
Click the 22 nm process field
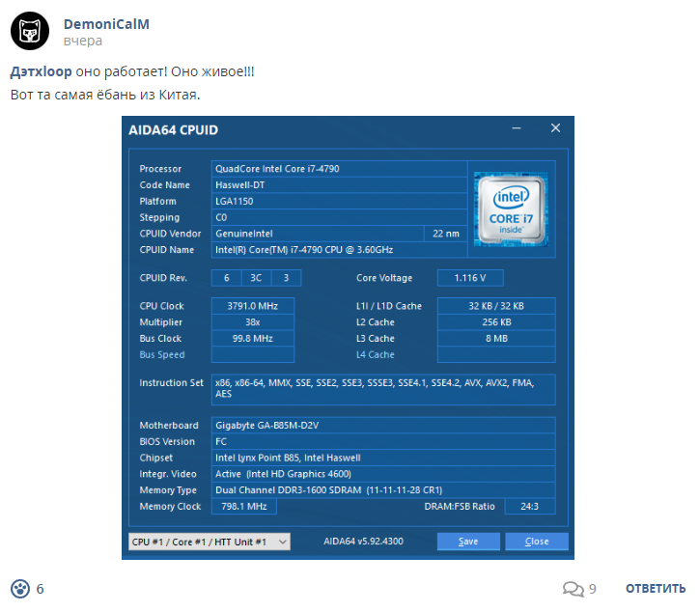pos(445,234)
